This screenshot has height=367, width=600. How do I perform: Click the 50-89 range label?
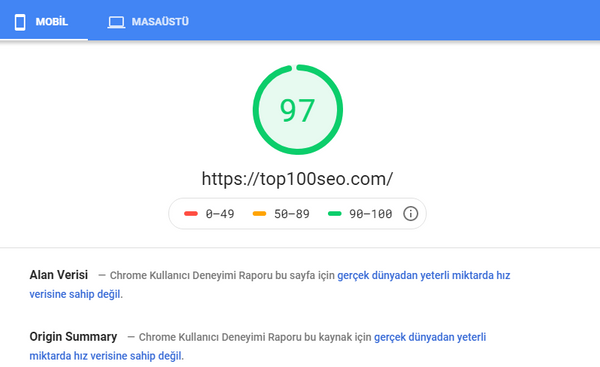click(292, 214)
